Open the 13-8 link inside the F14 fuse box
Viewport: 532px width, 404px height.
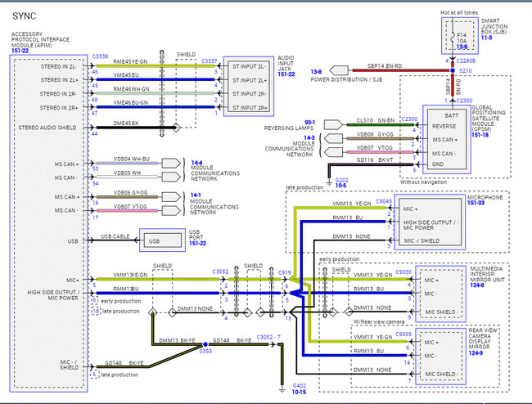tap(462, 47)
